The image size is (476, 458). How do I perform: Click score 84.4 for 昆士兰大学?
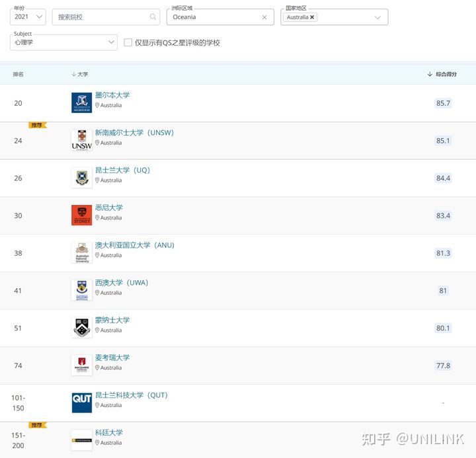[x=443, y=178]
